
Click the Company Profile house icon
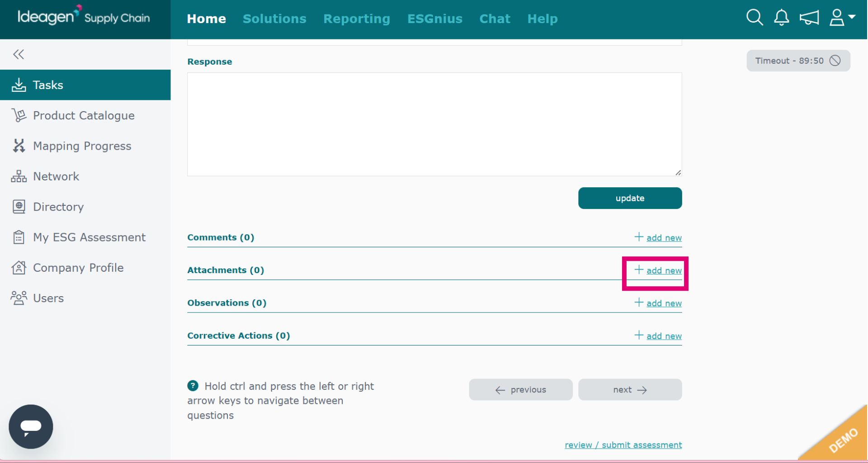19,267
